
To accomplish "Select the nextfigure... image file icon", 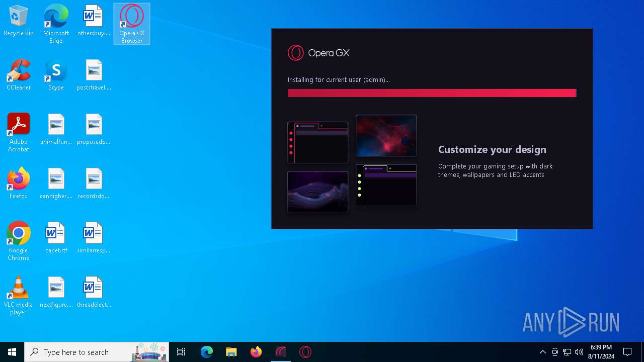I will [56, 293].
